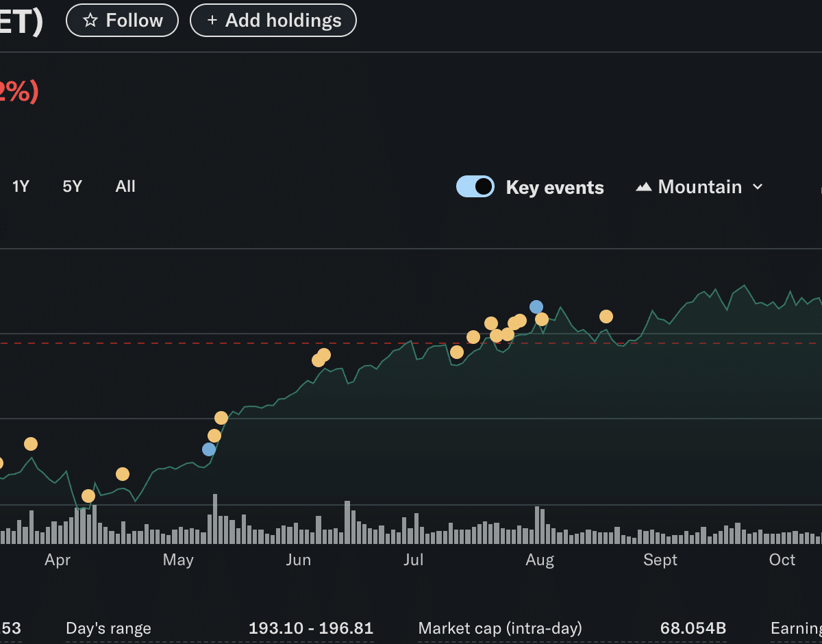Switch chart range to 5Y
Screen dimensions: 822x644
(x=72, y=186)
